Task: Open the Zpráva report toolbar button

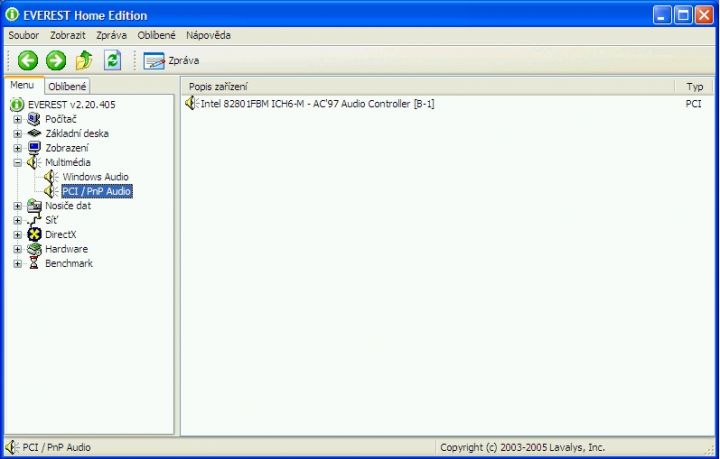Action: [171, 61]
